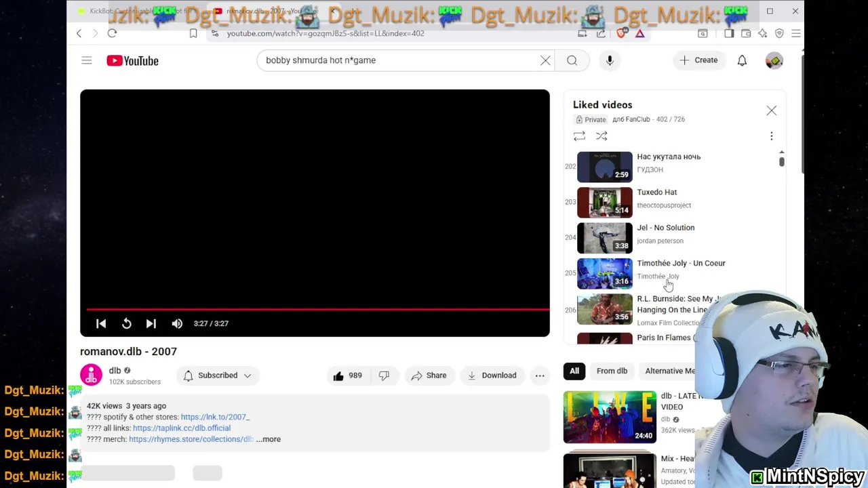Image resolution: width=868 pixels, height=488 pixels.
Task: Go to YouTube home via logo
Action: click(x=132, y=60)
